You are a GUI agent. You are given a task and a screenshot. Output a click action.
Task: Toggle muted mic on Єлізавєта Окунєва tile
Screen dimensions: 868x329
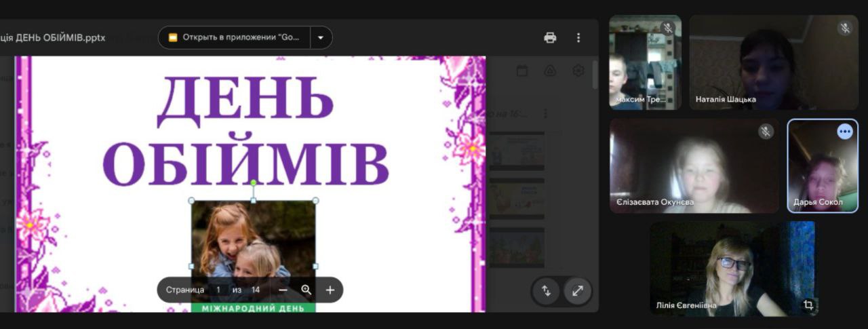(x=765, y=132)
